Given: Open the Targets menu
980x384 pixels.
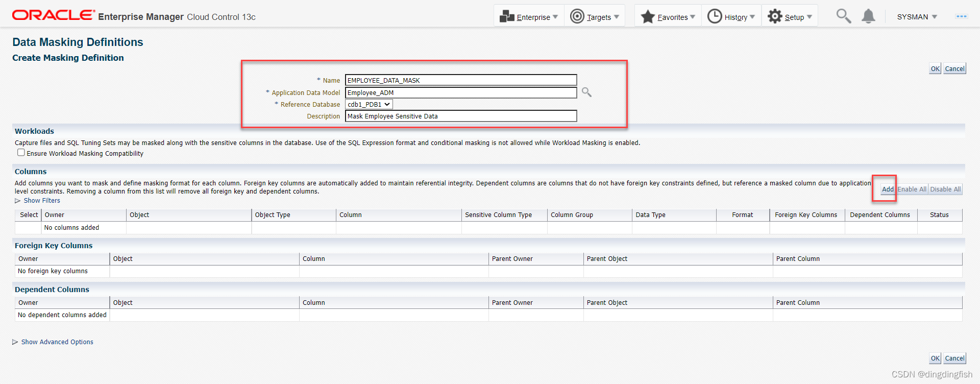Looking at the screenshot, I should click(x=595, y=17).
